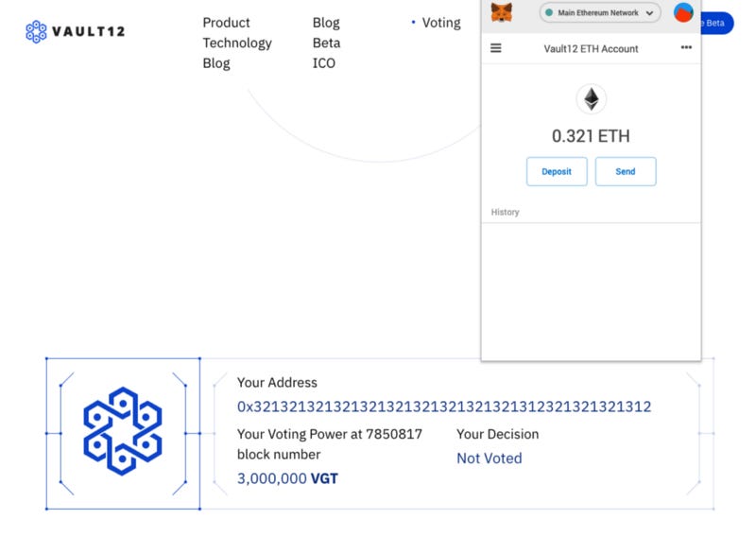Viewport: 756px width, 554px height.
Task: Open the three-dot account options menu
Action: coord(686,47)
